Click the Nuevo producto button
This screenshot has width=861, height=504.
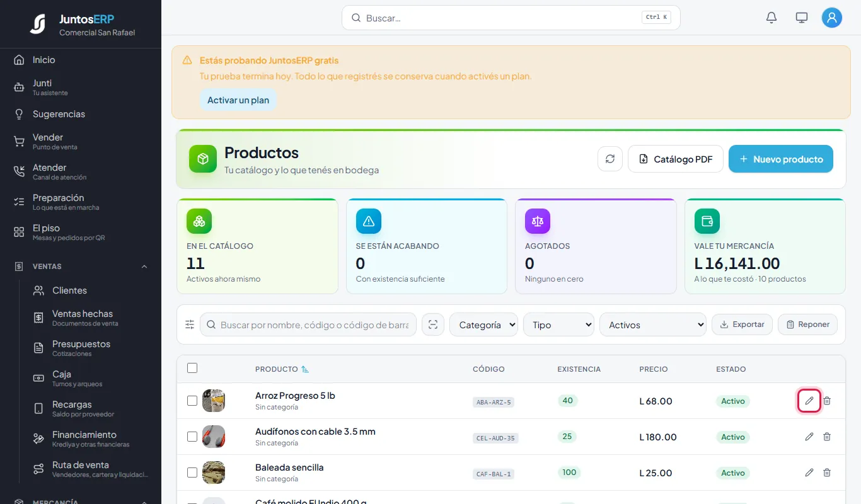[x=781, y=159]
